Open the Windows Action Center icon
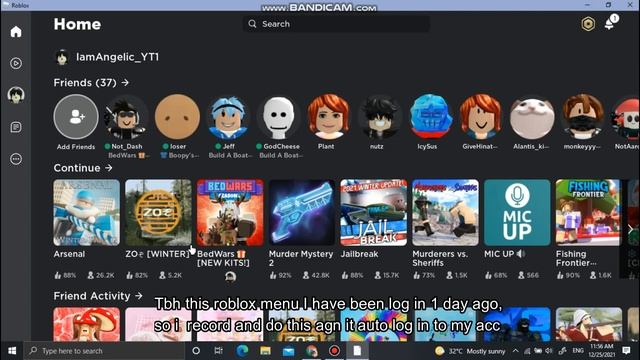Screen dimensions: 640x360 tap(627, 351)
